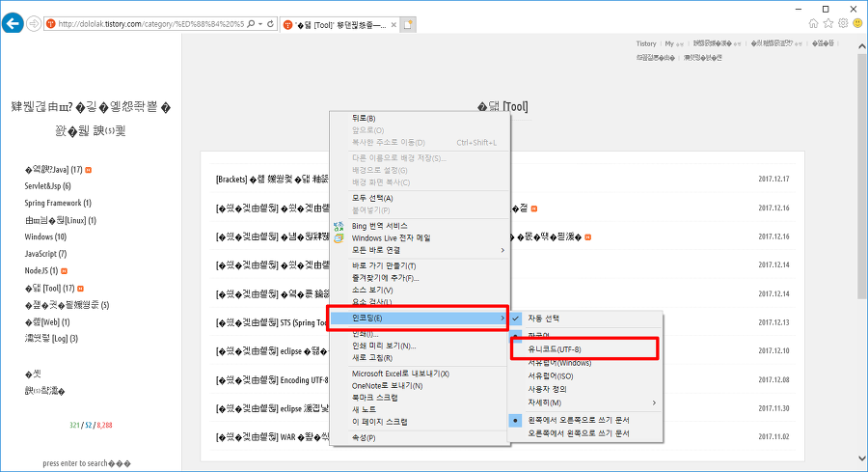Open the Java] (17) category link
This screenshot has height=472, width=868.
point(54,170)
